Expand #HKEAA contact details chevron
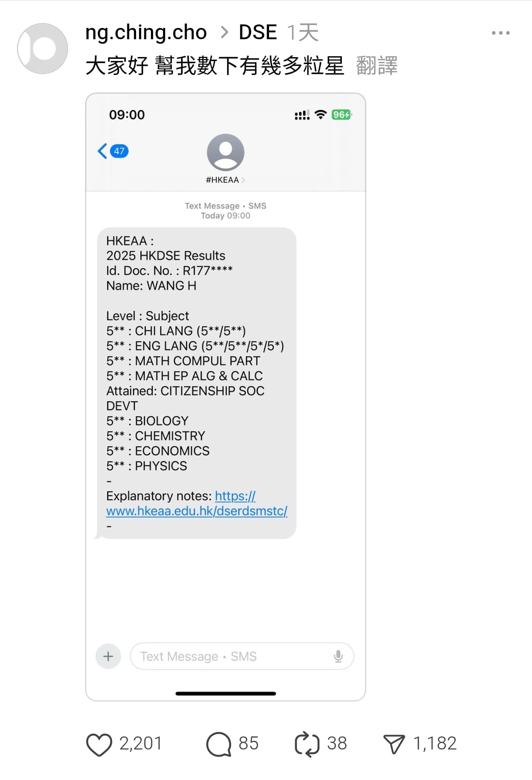532x780 pixels. [x=243, y=180]
